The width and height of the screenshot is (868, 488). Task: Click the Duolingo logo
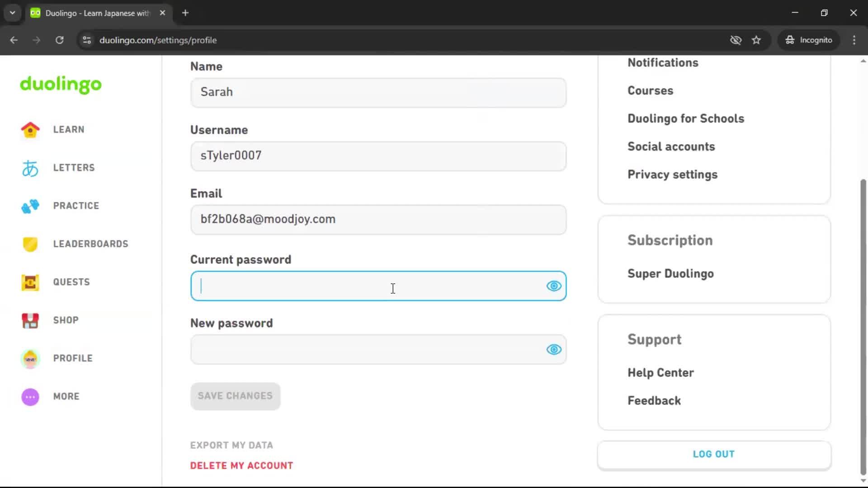tap(61, 85)
